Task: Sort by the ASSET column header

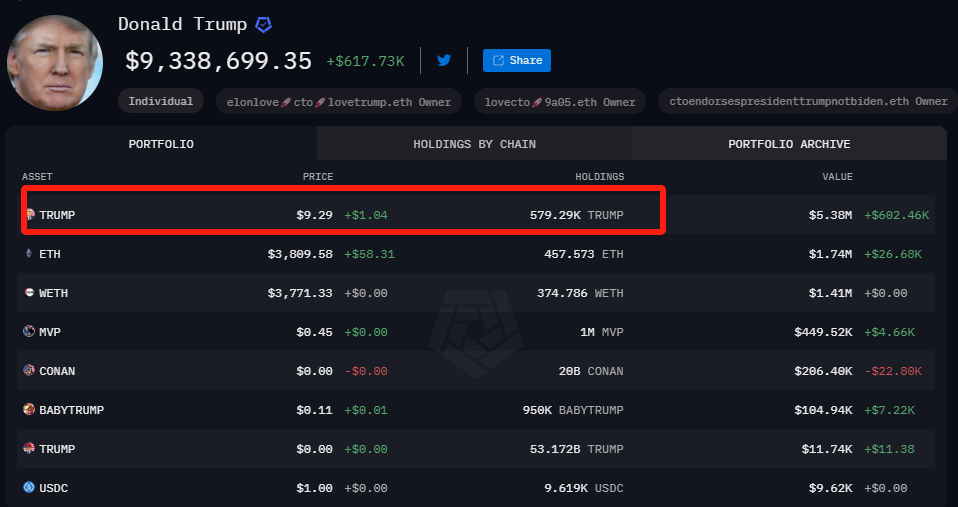Action: coord(37,177)
